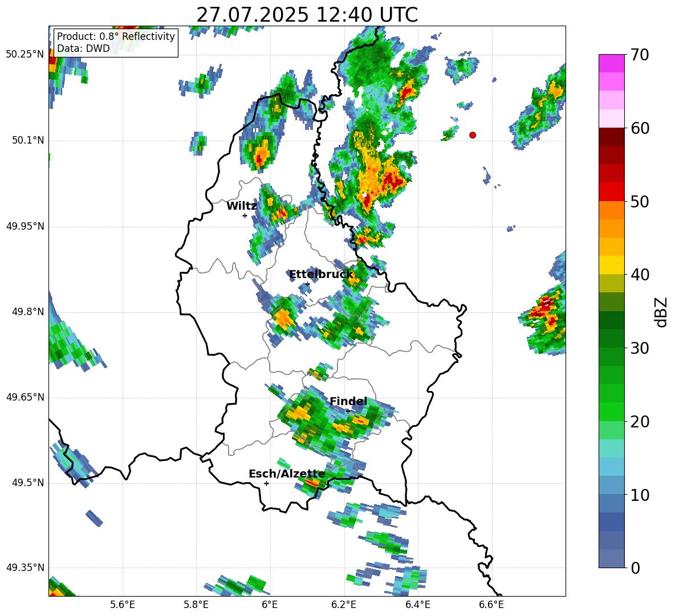This screenshot has height=616, width=675.
Task: Click the 6°E longitude label
Action: (x=270, y=605)
